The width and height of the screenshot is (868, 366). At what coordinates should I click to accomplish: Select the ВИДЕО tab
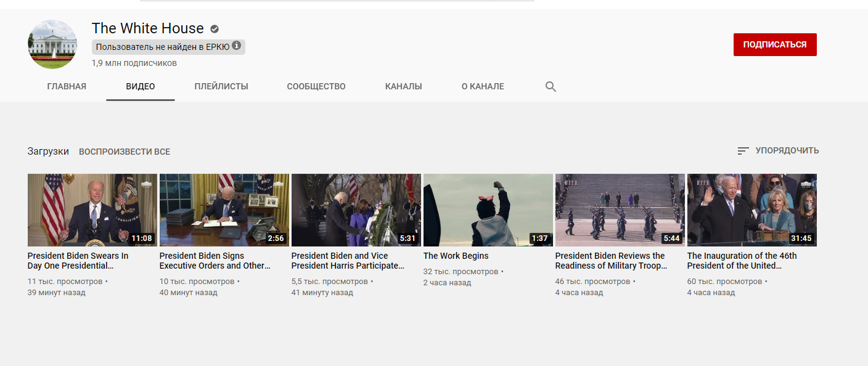141,87
